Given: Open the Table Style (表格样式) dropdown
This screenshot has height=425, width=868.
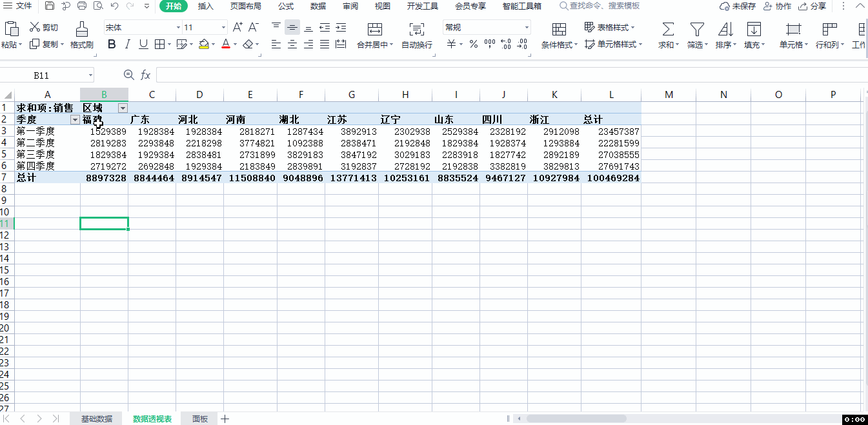Looking at the screenshot, I should tap(610, 27).
